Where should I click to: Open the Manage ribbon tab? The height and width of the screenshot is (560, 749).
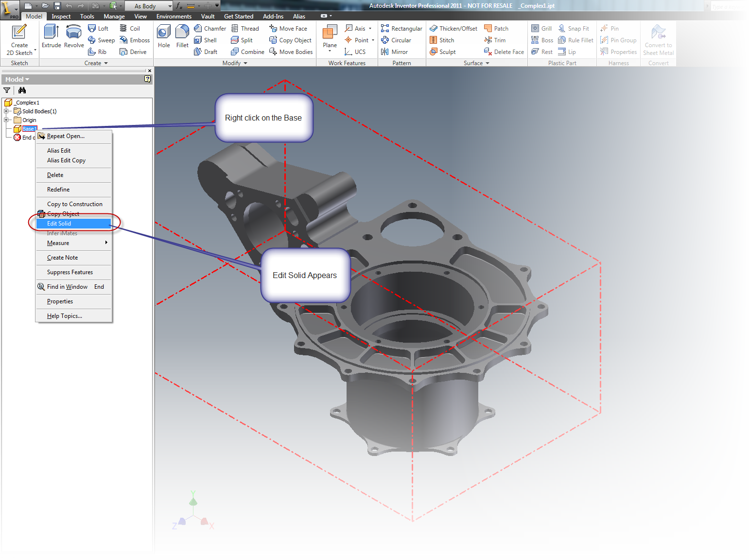point(114,17)
